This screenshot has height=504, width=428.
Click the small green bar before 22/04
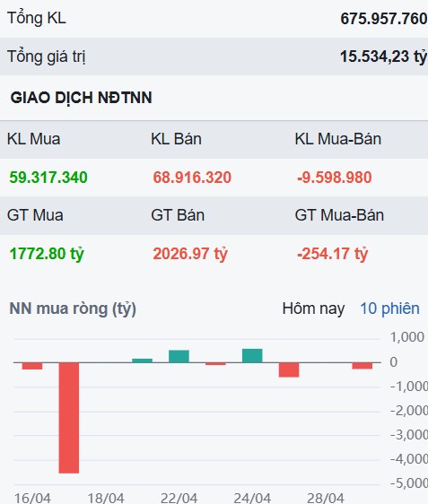coord(142,361)
